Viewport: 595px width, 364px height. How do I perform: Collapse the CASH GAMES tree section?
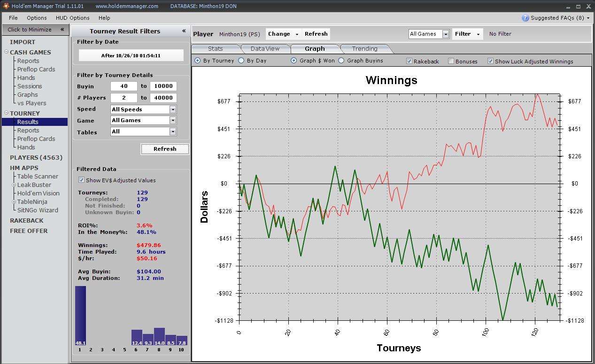[x=6, y=52]
